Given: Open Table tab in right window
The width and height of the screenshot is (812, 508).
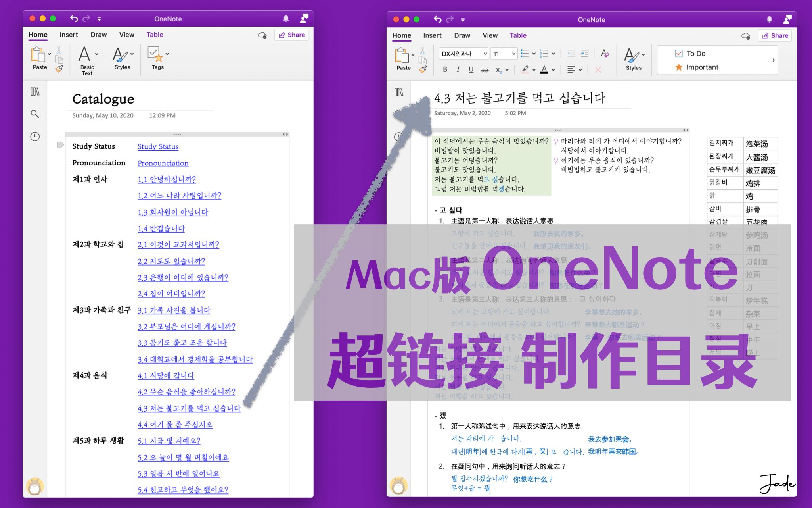Looking at the screenshot, I should (518, 35).
